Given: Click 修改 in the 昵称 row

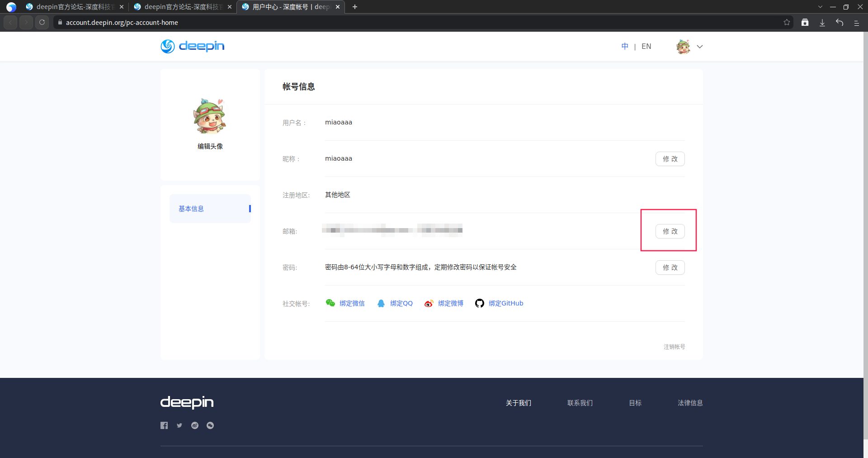Looking at the screenshot, I should (x=670, y=159).
